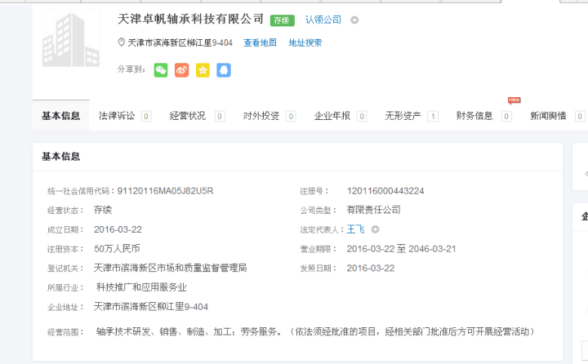
Task: Click the location pin icon before the address
Action: point(122,42)
